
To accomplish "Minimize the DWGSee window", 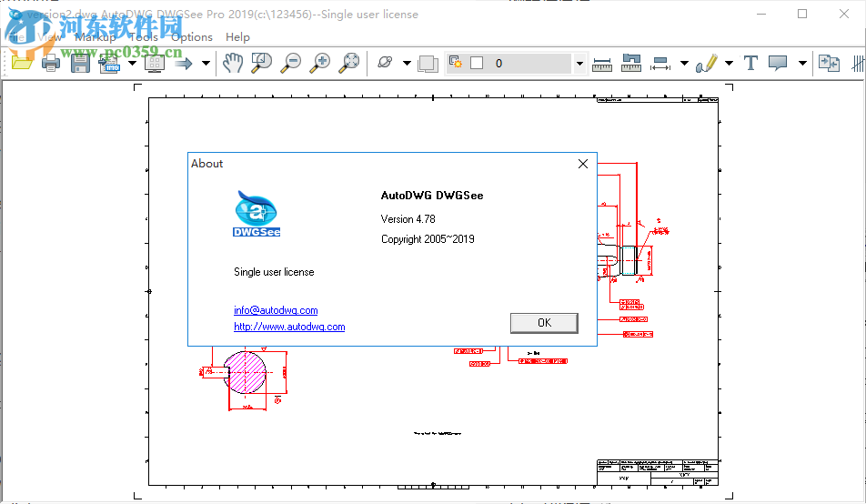I will (761, 14).
